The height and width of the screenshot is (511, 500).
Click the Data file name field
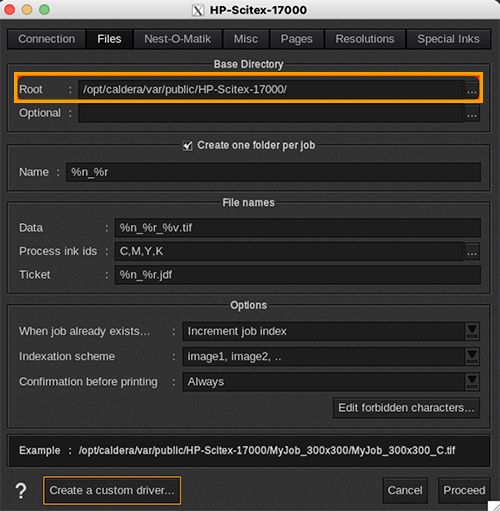pos(298,228)
